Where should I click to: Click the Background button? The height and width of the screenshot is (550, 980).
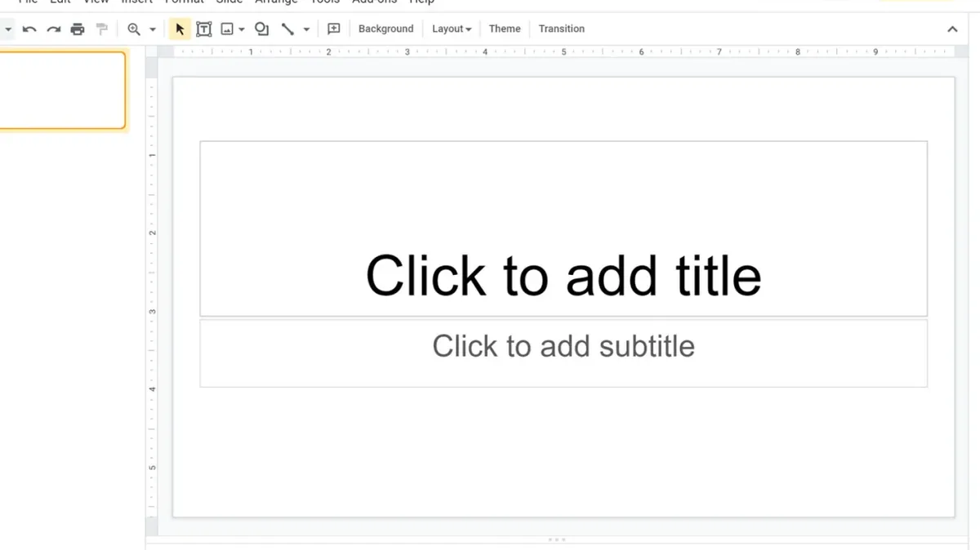[385, 29]
